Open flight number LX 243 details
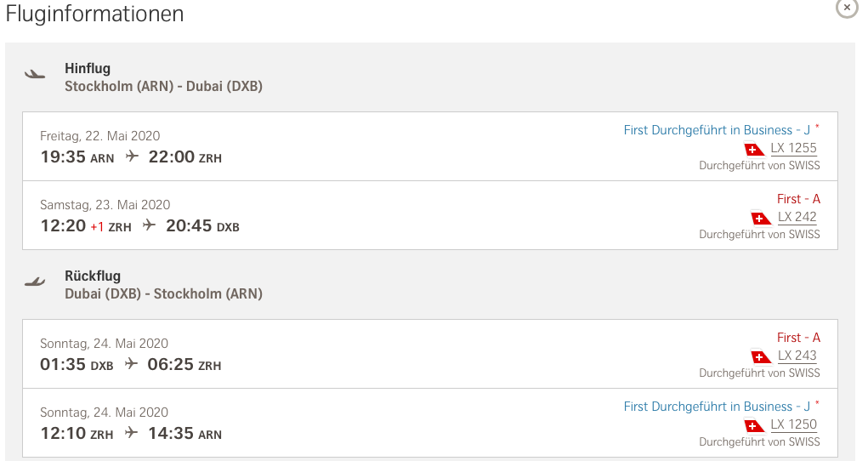Screen dimensions: 868x461 pyautogui.click(x=797, y=356)
